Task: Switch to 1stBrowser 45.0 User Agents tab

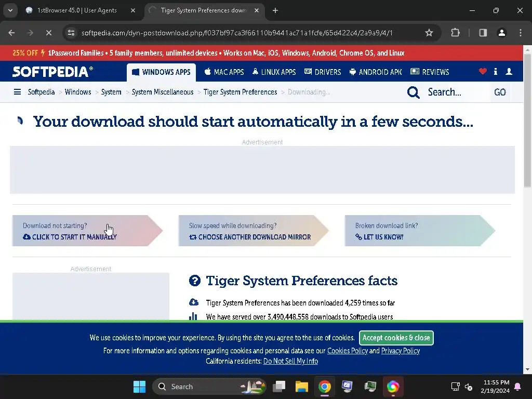Action: (77, 10)
